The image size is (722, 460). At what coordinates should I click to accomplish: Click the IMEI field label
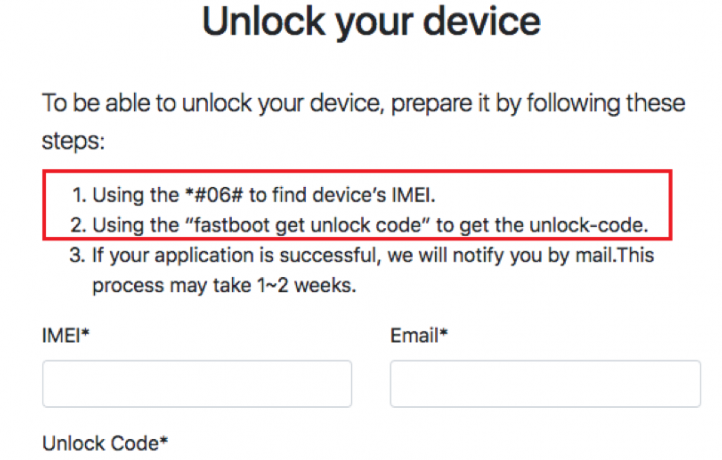[x=61, y=336]
